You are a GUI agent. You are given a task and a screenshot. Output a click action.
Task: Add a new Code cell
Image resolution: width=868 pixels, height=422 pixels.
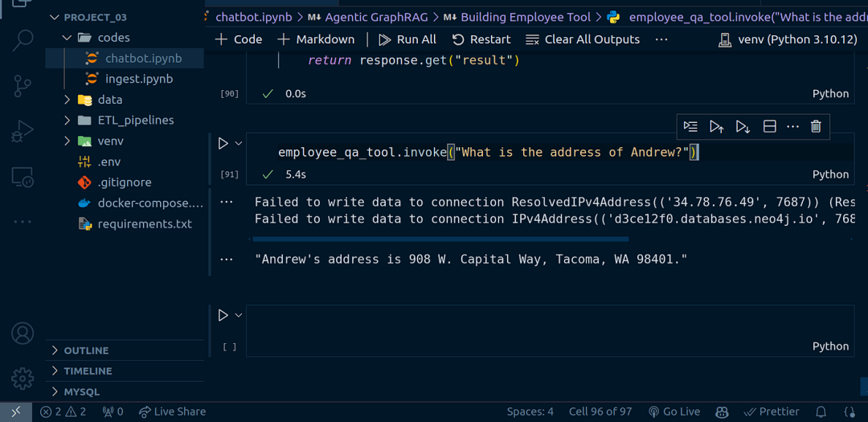point(238,39)
